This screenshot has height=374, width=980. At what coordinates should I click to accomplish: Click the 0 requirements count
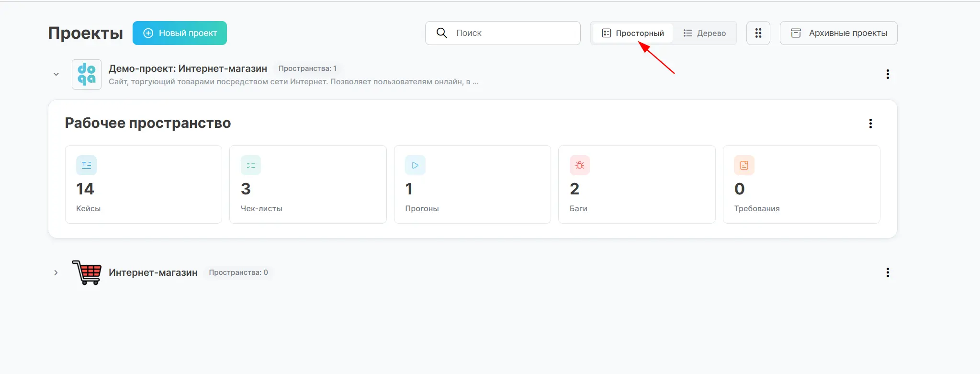(740, 189)
